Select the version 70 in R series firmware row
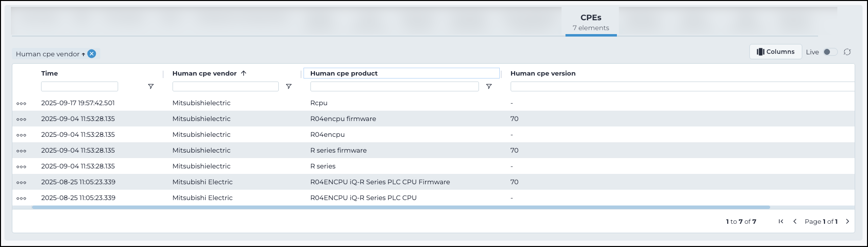This screenshot has width=868, height=247. pyautogui.click(x=515, y=150)
